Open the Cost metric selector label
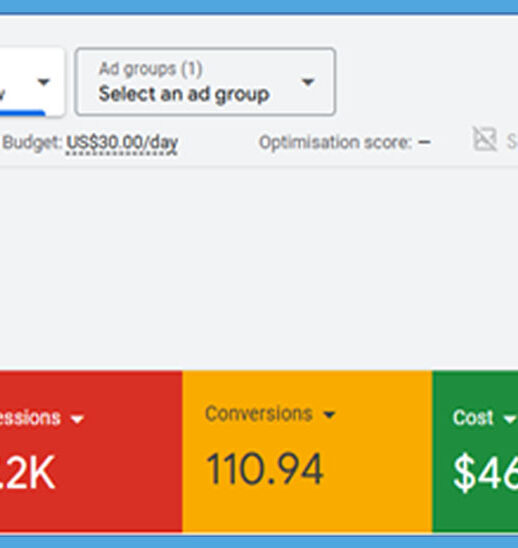 click(x=473, y=417)
